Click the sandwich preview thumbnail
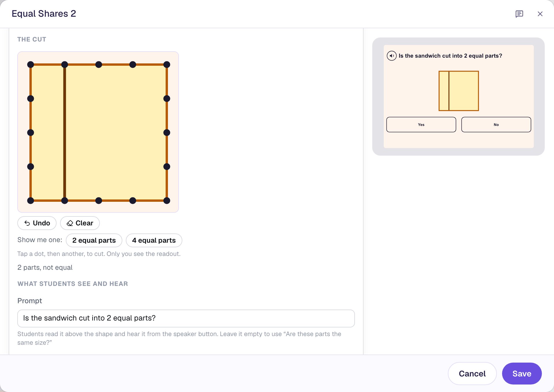This screenshot has width=554, height=392. click(459, 91)
